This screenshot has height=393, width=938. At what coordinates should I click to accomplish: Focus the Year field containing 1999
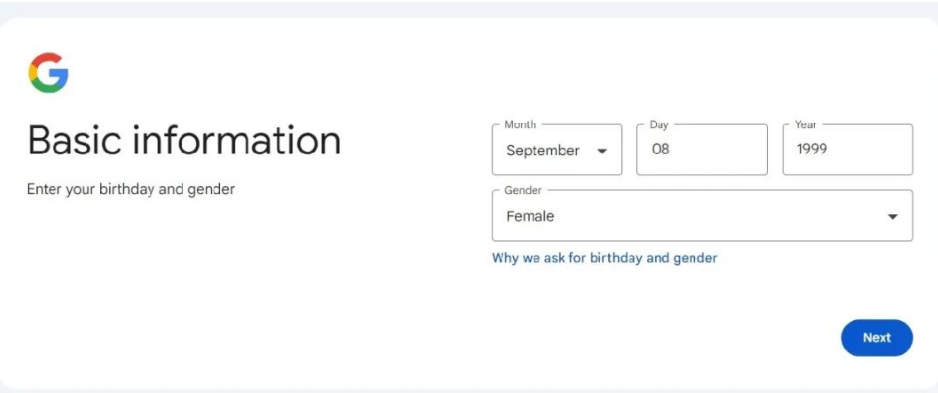pyautogui.click(x=848, y=150)
